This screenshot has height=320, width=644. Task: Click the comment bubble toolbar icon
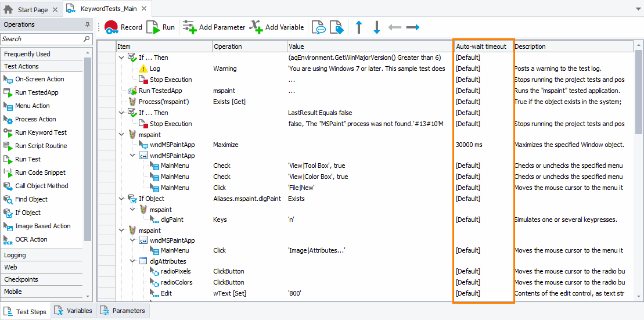pos(318,27)
